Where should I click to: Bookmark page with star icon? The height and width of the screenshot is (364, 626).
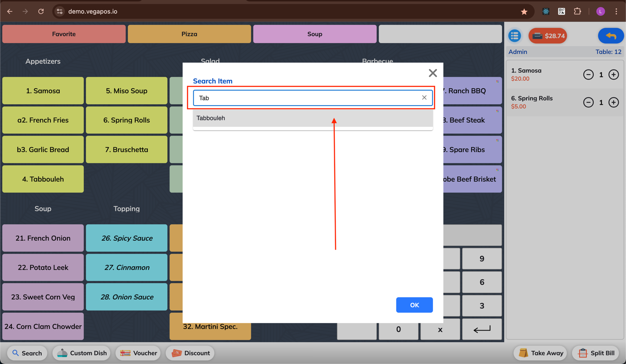click(x=524, y=12)
